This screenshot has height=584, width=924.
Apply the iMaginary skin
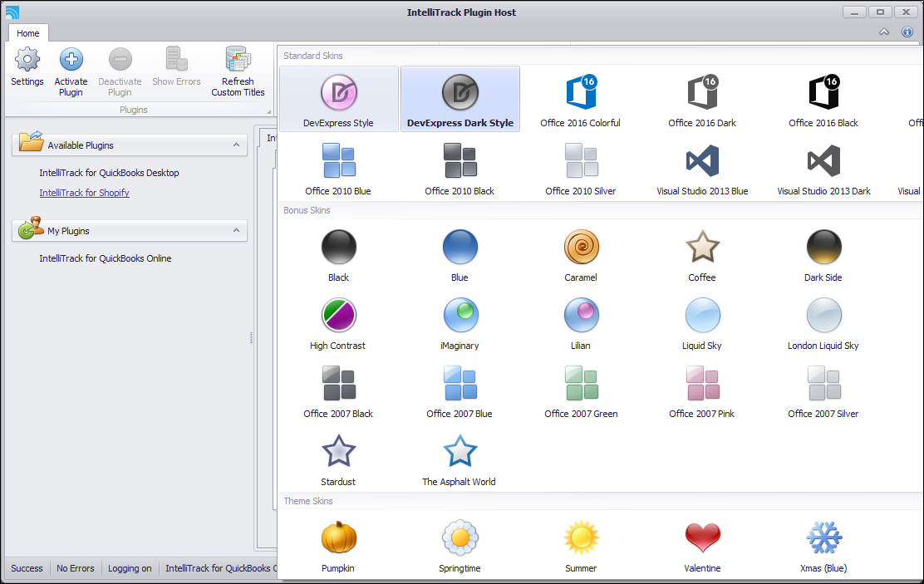460,323
